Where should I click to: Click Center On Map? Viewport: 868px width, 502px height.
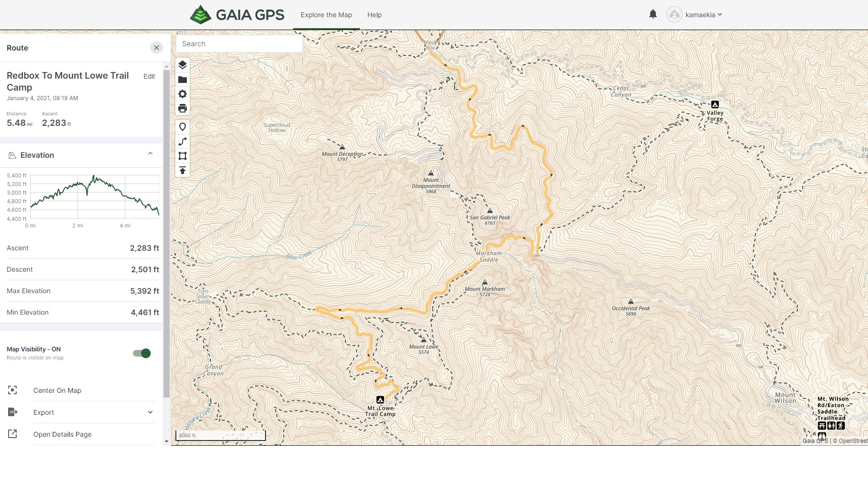57,390
